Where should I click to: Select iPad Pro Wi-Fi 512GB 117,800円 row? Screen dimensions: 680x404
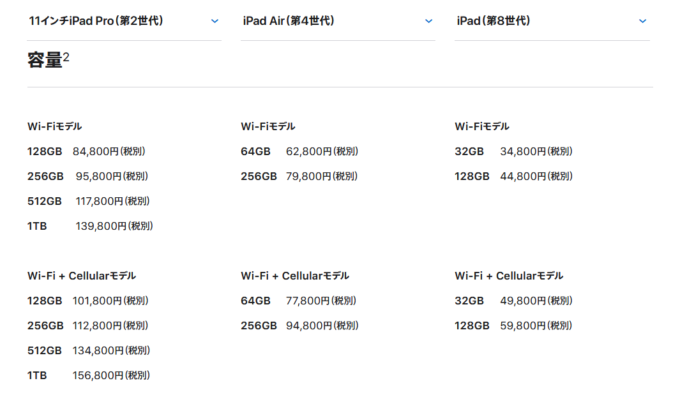pos(88,201)
